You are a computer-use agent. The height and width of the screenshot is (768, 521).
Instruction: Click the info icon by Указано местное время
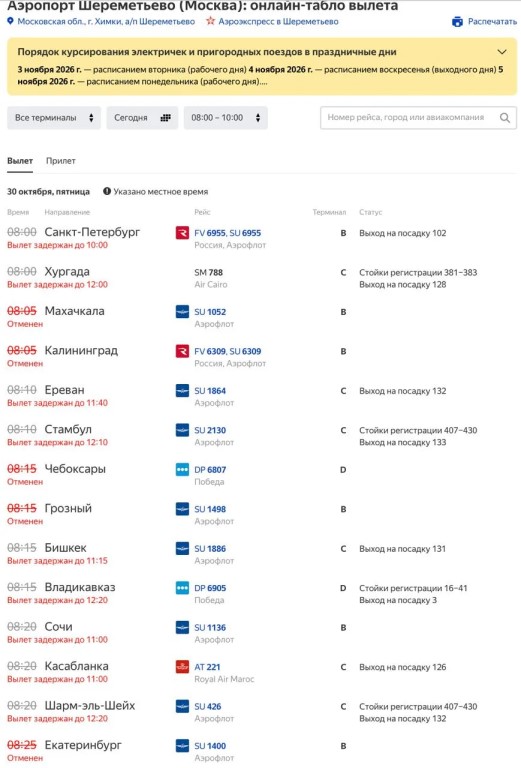point(107,192)
